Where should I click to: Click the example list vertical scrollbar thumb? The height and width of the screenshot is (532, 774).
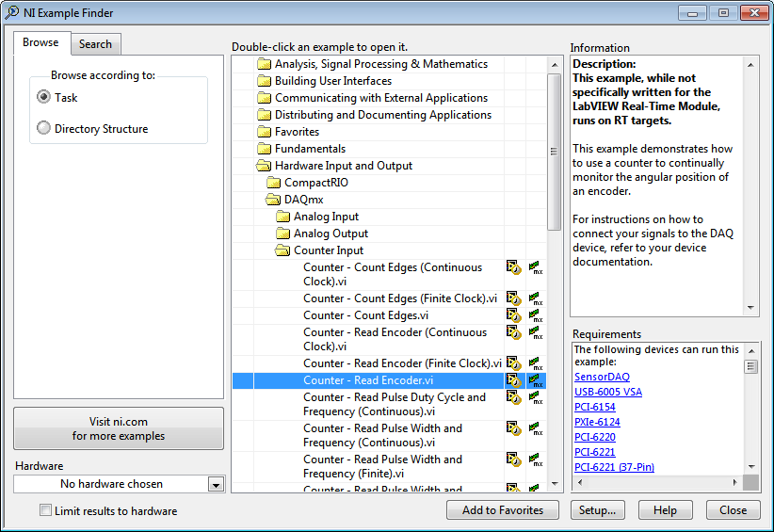click(x=554, y=152)
